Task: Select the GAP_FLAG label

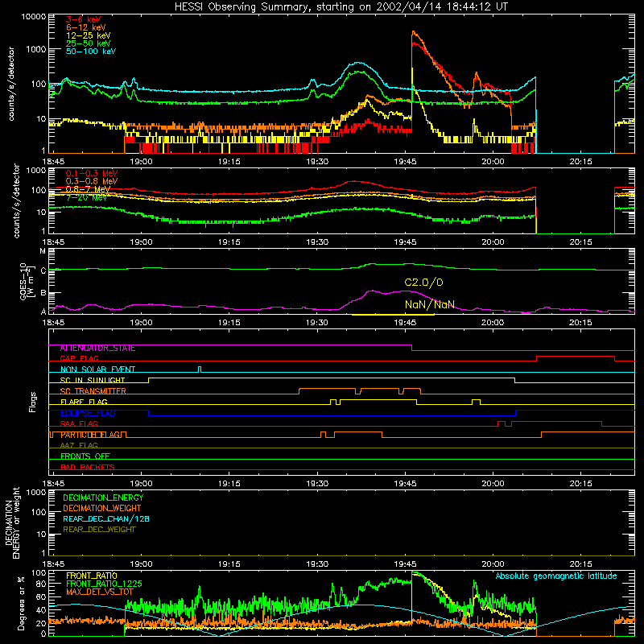Action: 79,358
